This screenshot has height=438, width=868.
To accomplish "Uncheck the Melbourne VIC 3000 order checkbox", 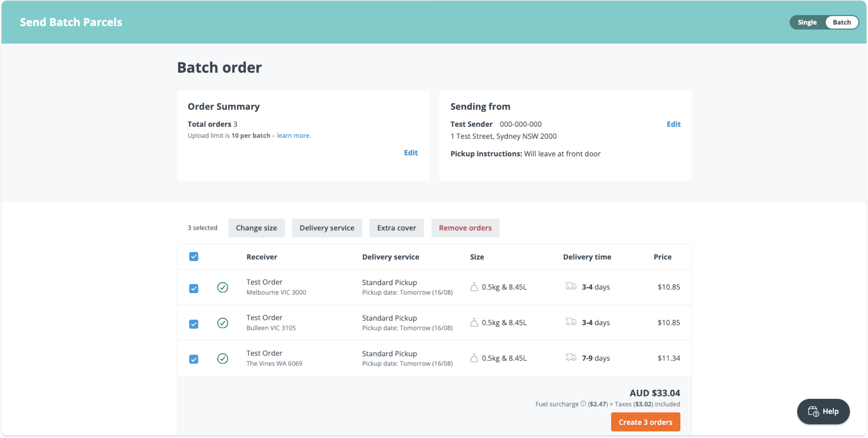I will 193,288.
